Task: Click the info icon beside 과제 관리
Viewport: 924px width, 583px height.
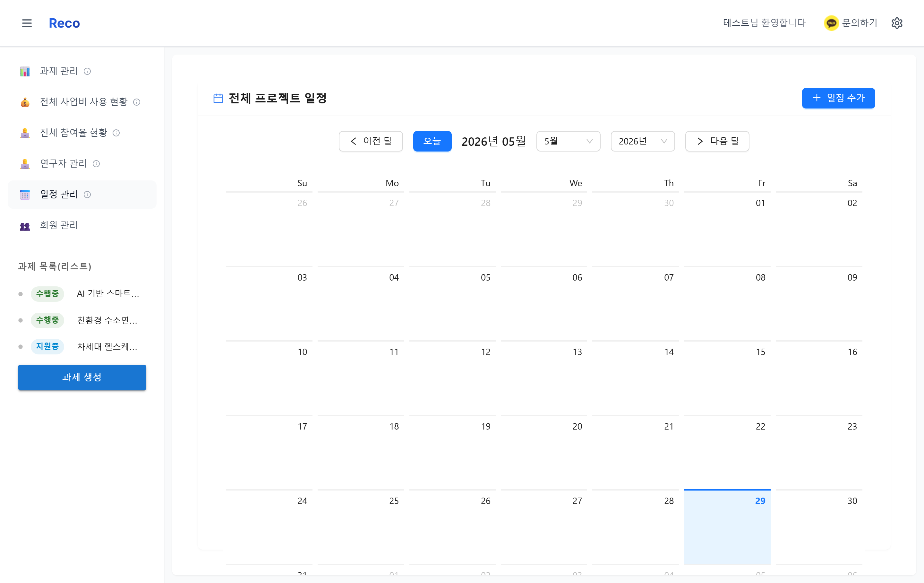Action: click(x=88, y=72)
